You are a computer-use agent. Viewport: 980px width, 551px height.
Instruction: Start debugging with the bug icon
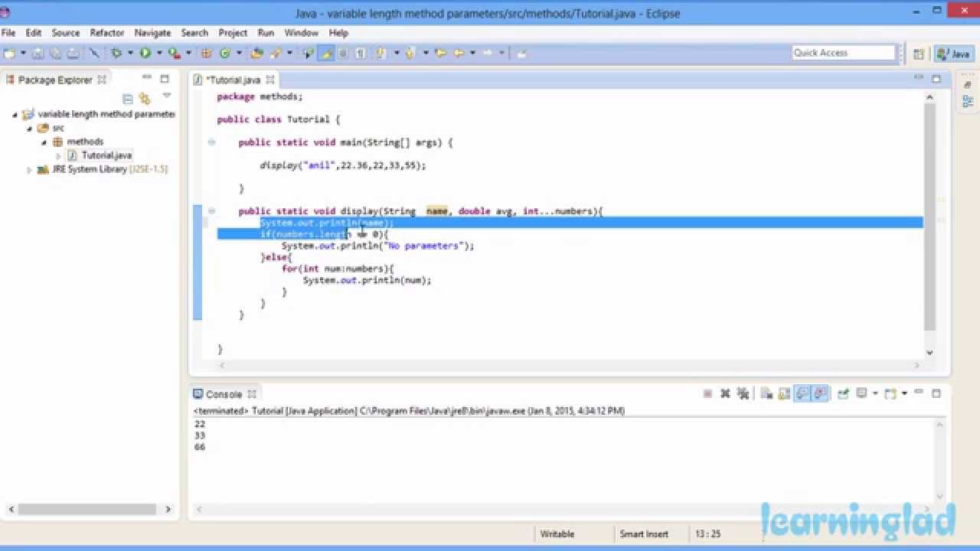(x=116, y=53)
